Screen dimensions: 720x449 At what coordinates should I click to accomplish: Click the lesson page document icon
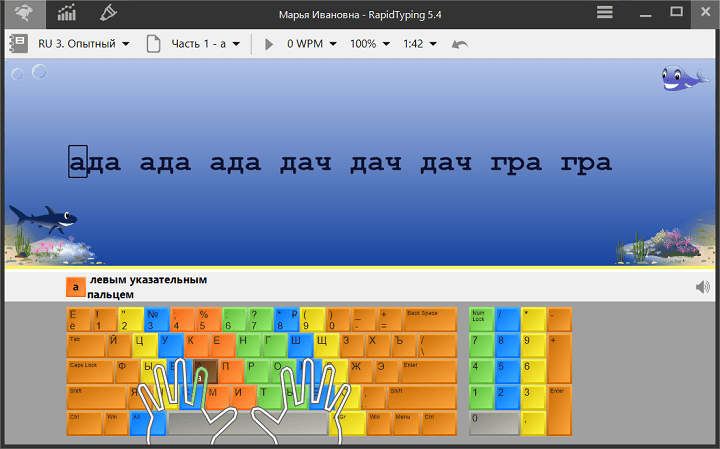pyautogui.click(x=153, y=44)
